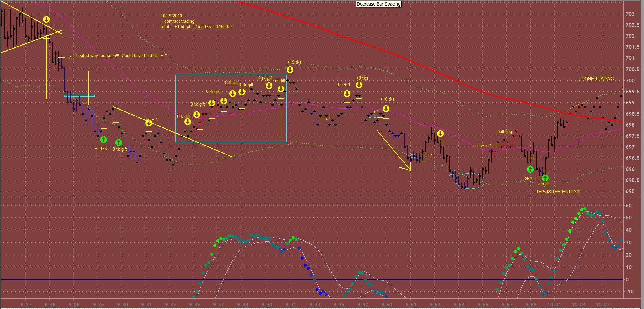This screenshot has width=644, height=309.
Task: Click the Decrease Bar Spacing tooltip label
Action: (379, 4)
